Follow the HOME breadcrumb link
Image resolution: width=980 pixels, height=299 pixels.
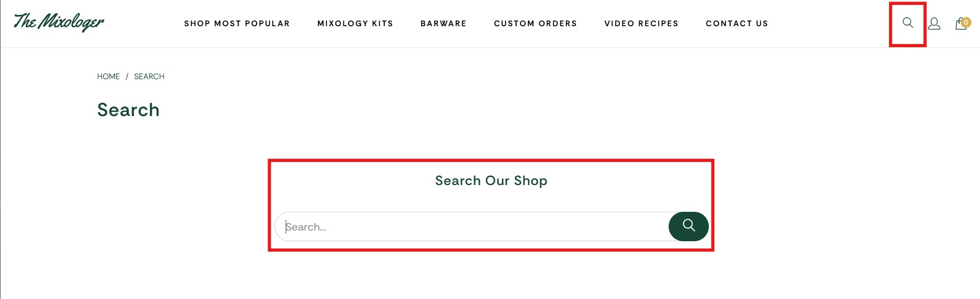(x=109, y=76)
